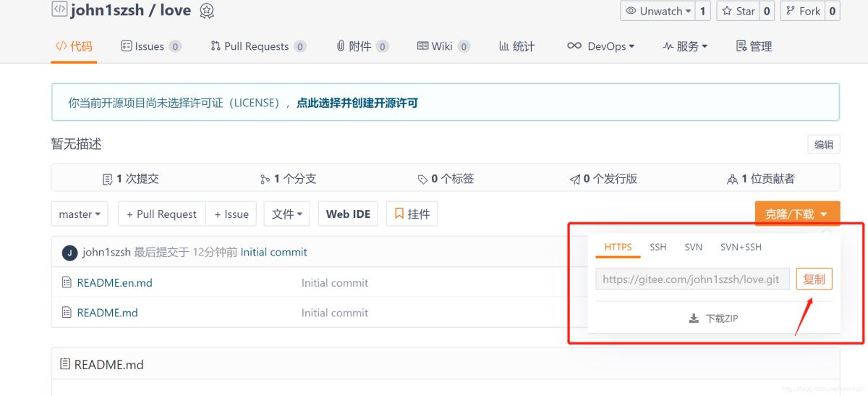
Task: Click the john1szsh avatar icon
Action: (69, 253)
